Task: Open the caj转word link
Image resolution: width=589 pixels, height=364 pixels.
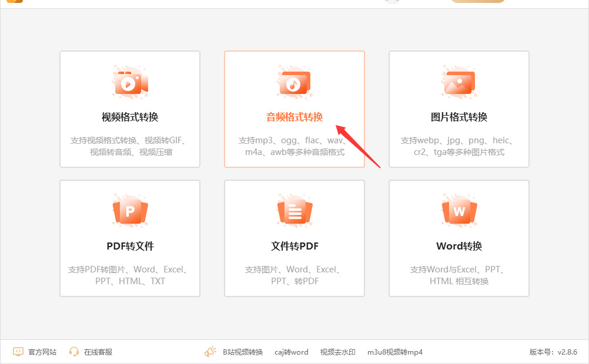Action: click(x=291, y=352)
